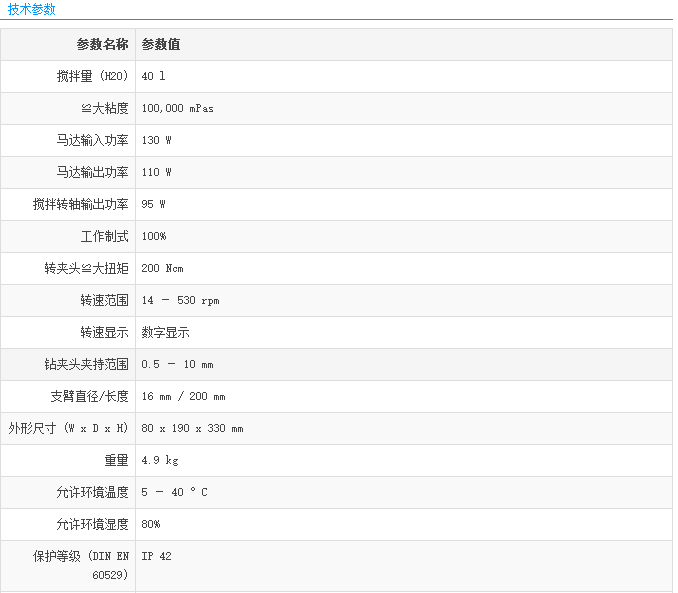The width and height of the screenshot is (678, 593).
Task: Select the 80% humidity value
Action: click(x=151, y=525)
